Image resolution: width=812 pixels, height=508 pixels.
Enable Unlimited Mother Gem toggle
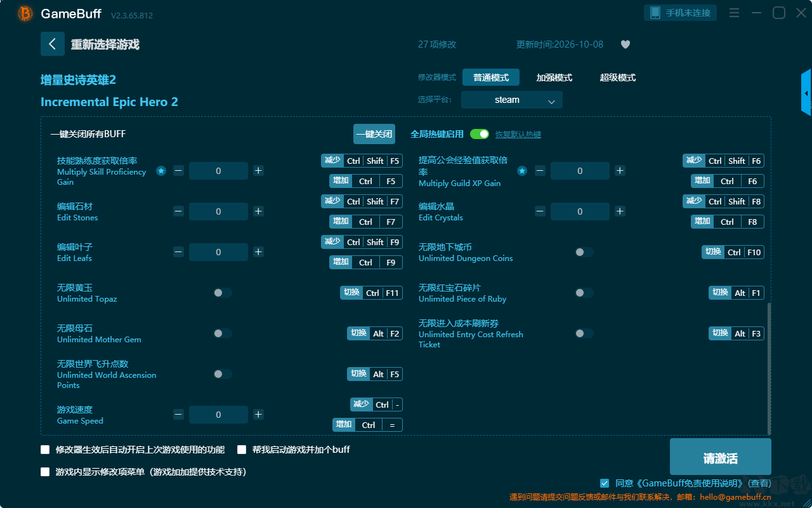coord(223,333)
